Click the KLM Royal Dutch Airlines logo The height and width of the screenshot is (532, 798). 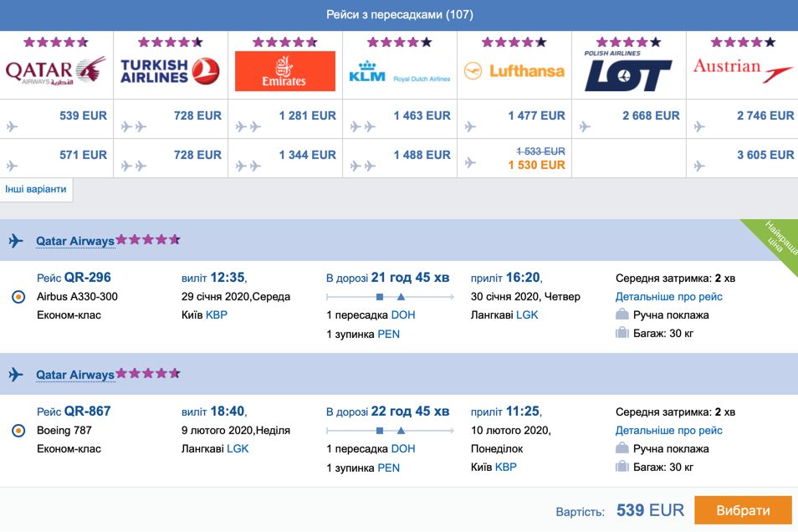pyautogui.click(x=400, y=72)
